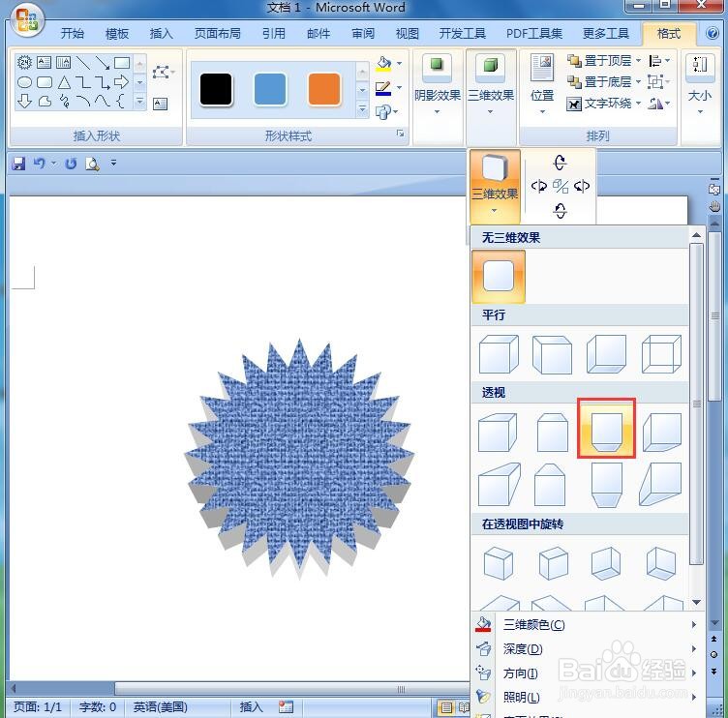Open the 文字环绕 dropdown arrow
Image resolution: width=728 pixels, height=718 pixels.
coord(638,103)
